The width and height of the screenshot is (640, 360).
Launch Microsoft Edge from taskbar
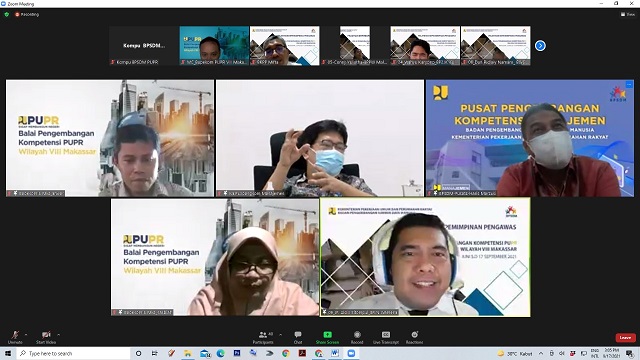pos(220,353)
